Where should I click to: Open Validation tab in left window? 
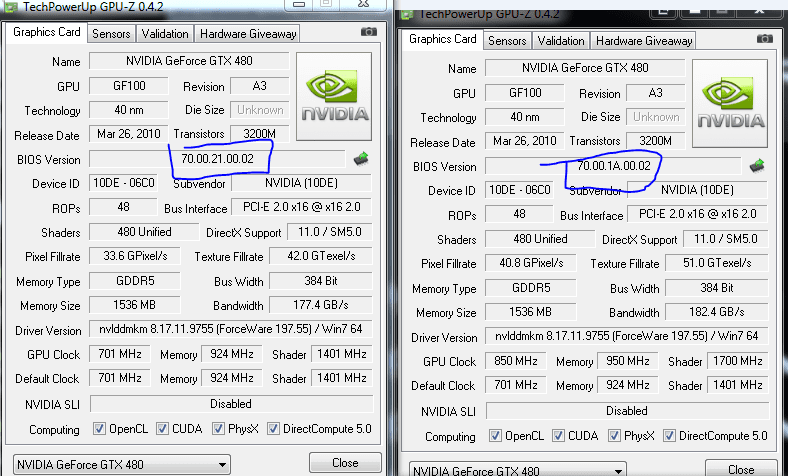[165, 34]
